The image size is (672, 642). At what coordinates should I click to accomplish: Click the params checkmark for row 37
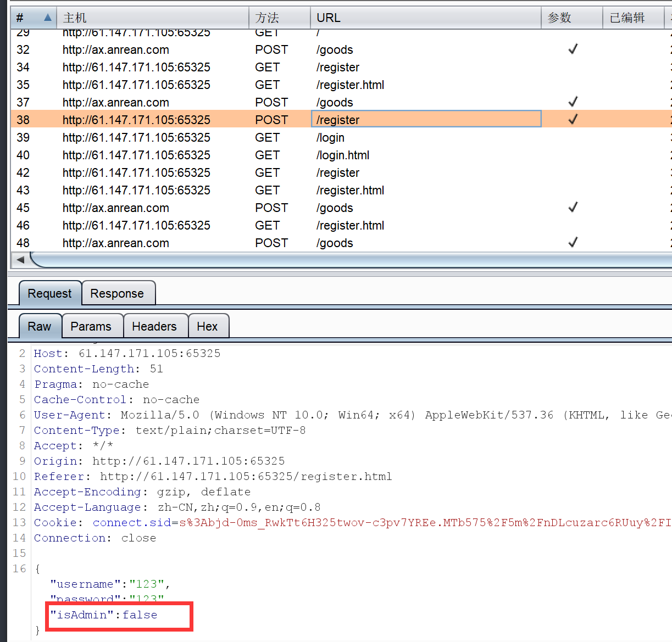pos(573,102)
